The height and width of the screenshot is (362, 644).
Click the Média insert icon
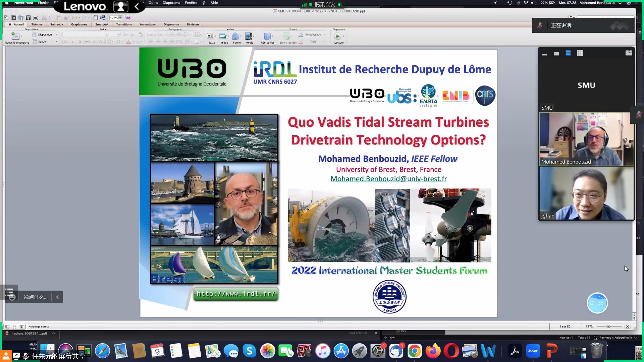point(249,36)
